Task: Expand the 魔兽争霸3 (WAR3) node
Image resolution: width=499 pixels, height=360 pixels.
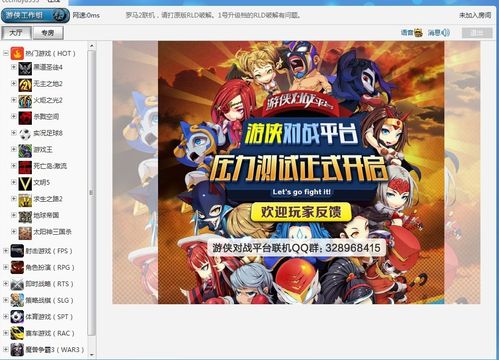Action: (x=5, y=349)
